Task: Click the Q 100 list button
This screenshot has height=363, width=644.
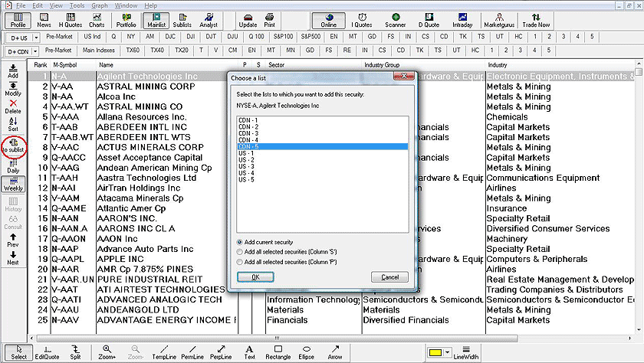Action: (x=256, y=37)
